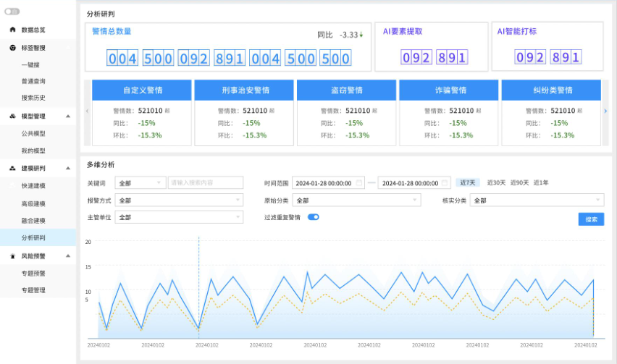Click the 分析研判 page heading
The image size is (617, 364).
101,14
